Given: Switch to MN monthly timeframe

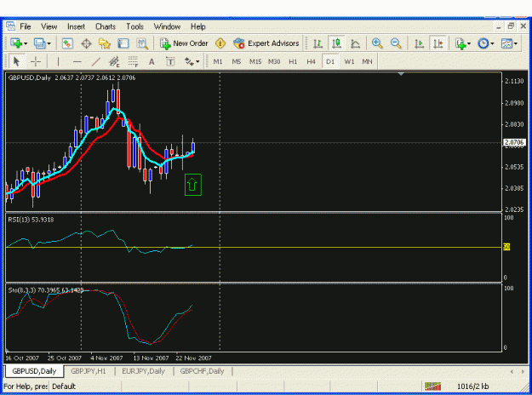Looking at the screenshot, I should tap(367, 61).
